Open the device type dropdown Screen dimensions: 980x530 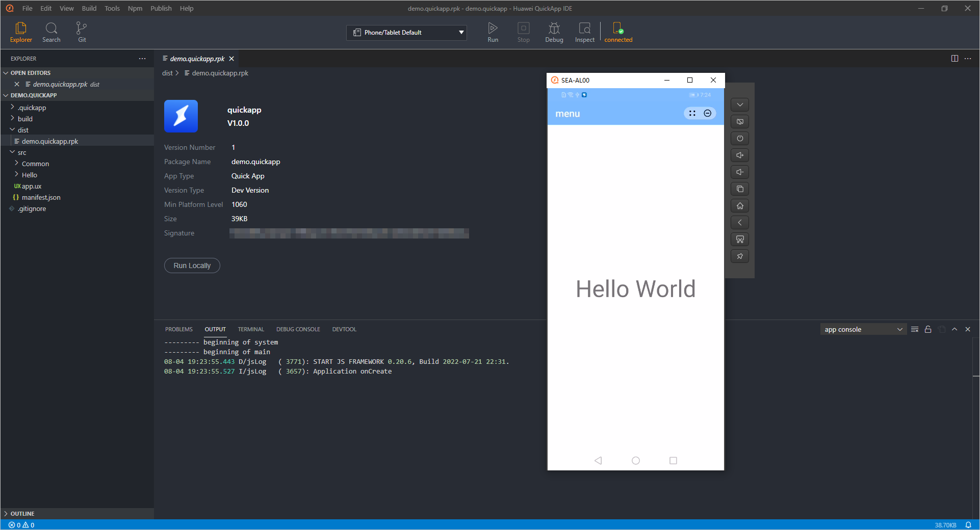(x=406, y=33)
